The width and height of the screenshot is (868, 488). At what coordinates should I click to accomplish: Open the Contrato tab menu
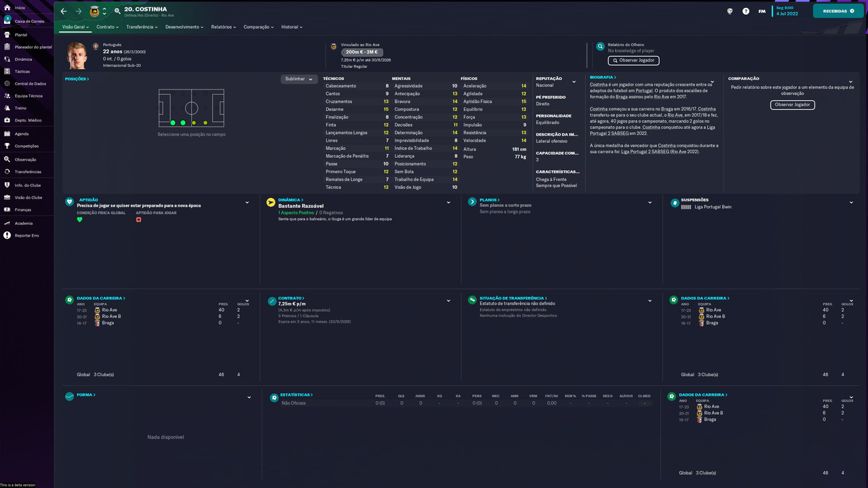tap(107, 27)
